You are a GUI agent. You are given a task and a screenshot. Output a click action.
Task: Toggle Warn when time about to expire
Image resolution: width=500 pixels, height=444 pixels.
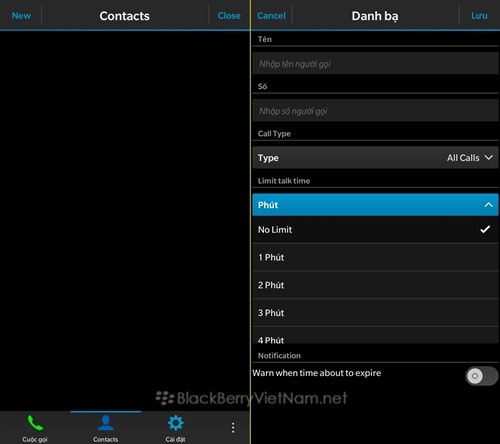tap(482, 376)
